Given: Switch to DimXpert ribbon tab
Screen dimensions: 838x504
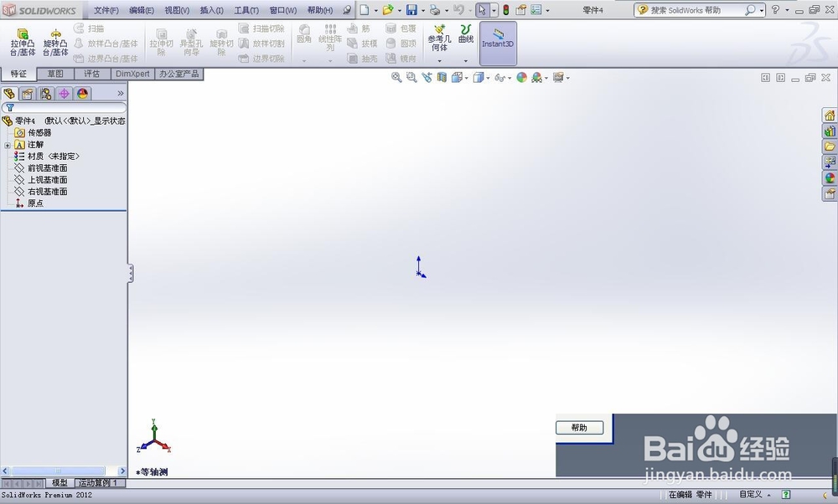Looking at the screenshot, I should tap(132, 74).
